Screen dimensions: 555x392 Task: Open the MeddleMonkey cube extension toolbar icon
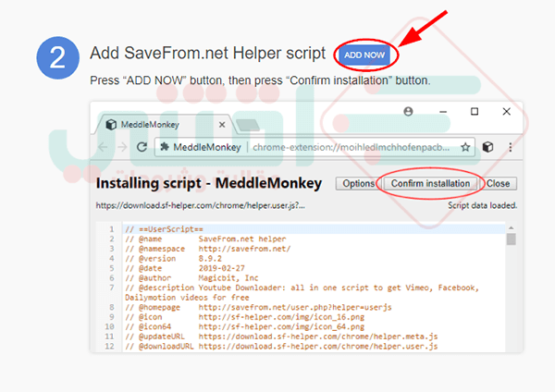[x=487, y=147]
